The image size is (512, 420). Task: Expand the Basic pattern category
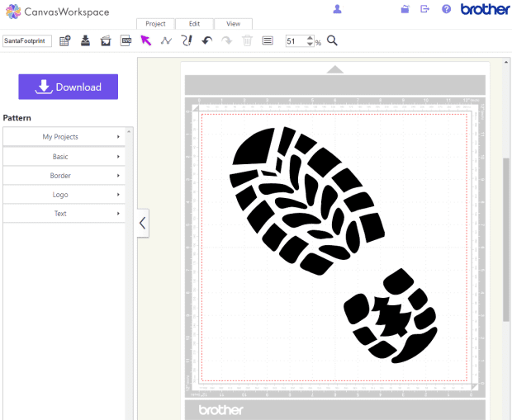(64, 157)
